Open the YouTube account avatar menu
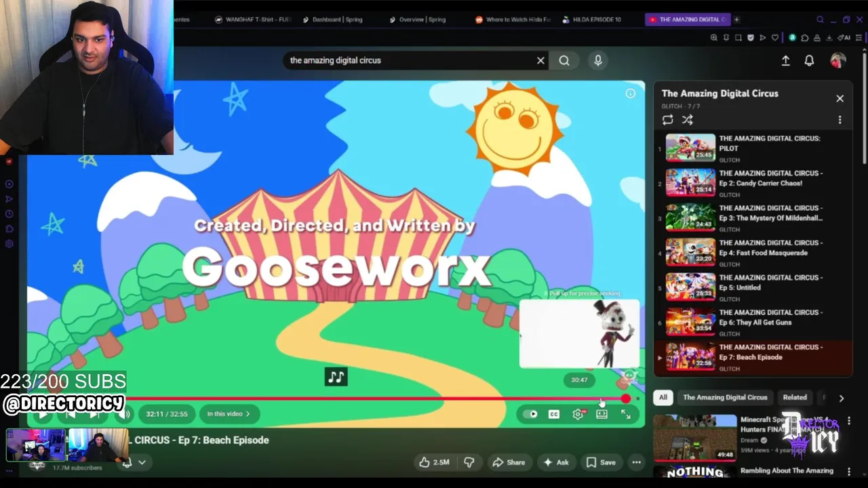 (838, 60)
